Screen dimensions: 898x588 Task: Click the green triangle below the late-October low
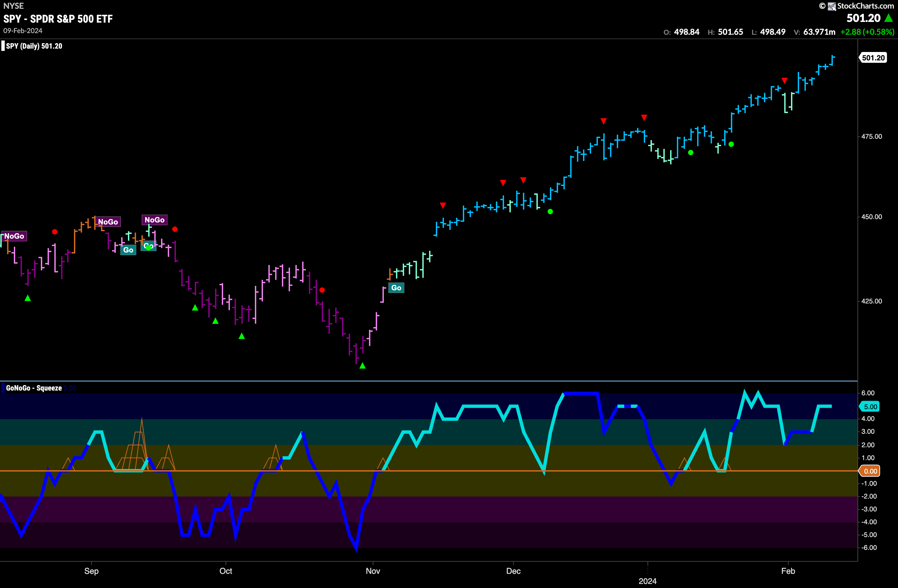[363, 366]
